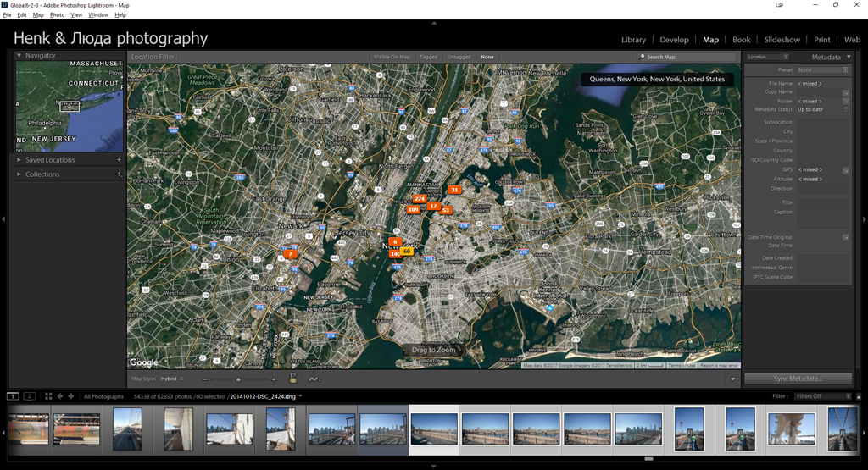Click the All Photographs source label

pyautogui.click(x=103, y=396)
